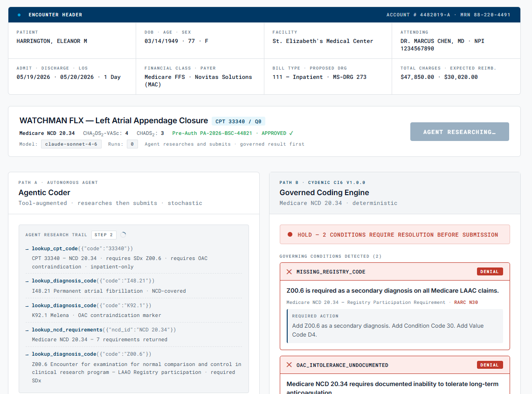Screen dimensions: 532x394
Task: Click the RARC N30 link
Action: click(466, 303)
